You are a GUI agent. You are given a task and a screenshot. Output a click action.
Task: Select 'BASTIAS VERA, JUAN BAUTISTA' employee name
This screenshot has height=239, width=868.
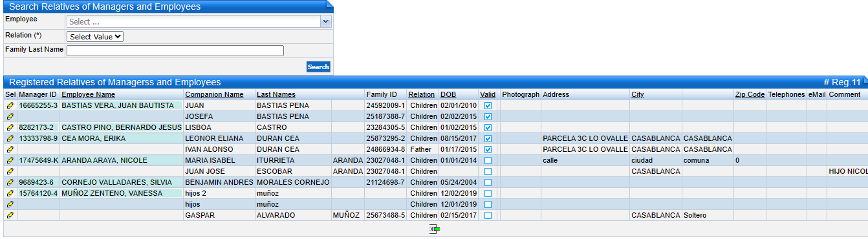point(118,105)
